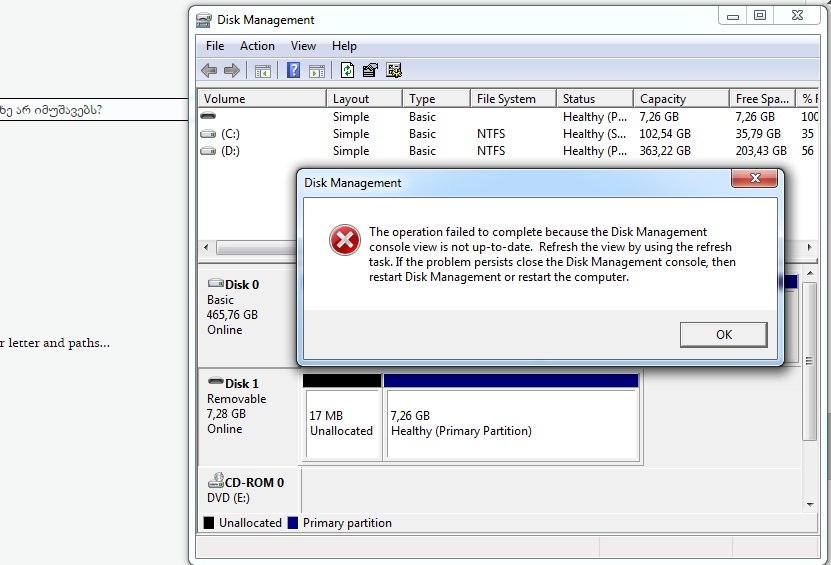Toggle the console tree pane icon

(262, 70)
